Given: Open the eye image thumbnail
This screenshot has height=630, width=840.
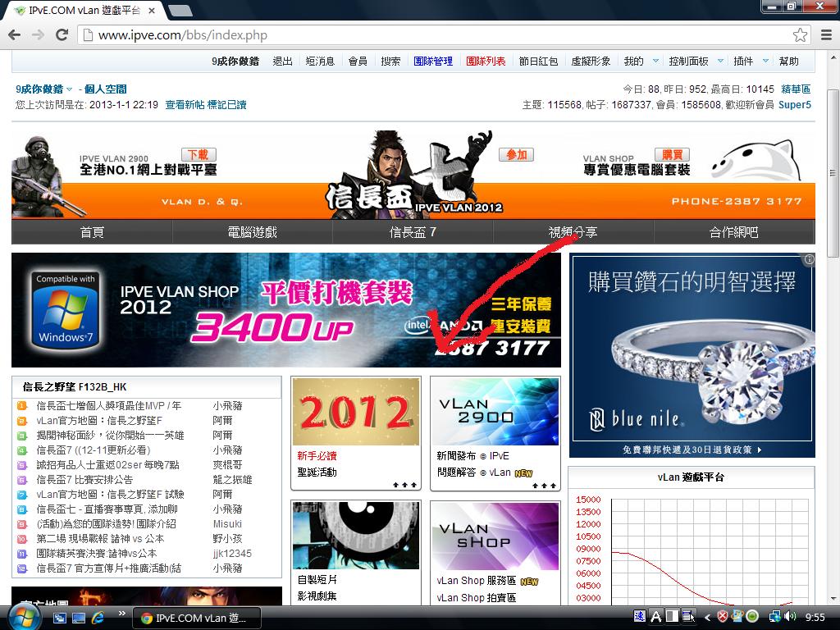Looking at the screenshot, I should pyautogui.click(x=356, y=536).
